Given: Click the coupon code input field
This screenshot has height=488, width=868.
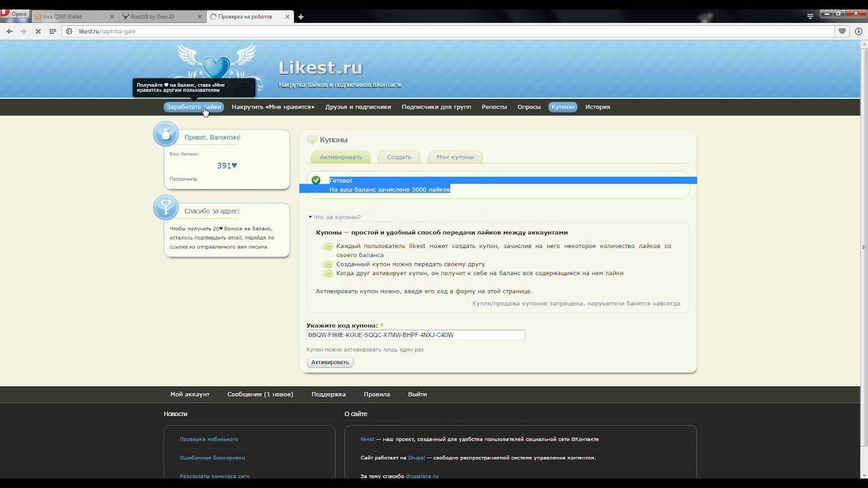Looking at the screenshot, I should [416, 335].
